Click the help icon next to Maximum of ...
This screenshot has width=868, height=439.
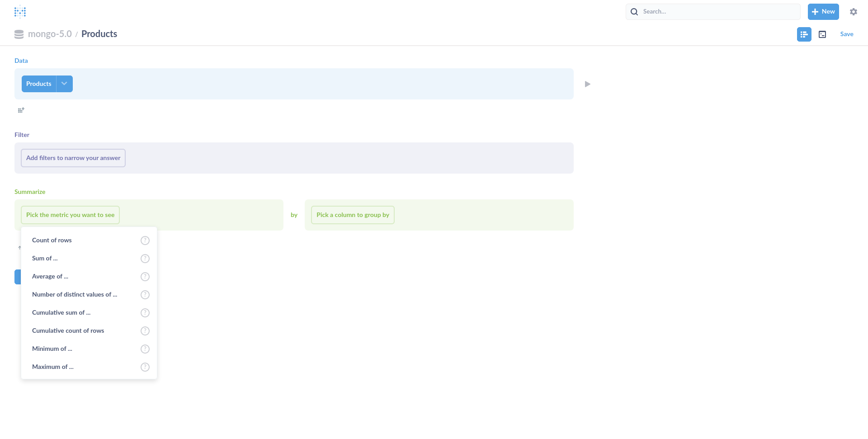[145, 367]
